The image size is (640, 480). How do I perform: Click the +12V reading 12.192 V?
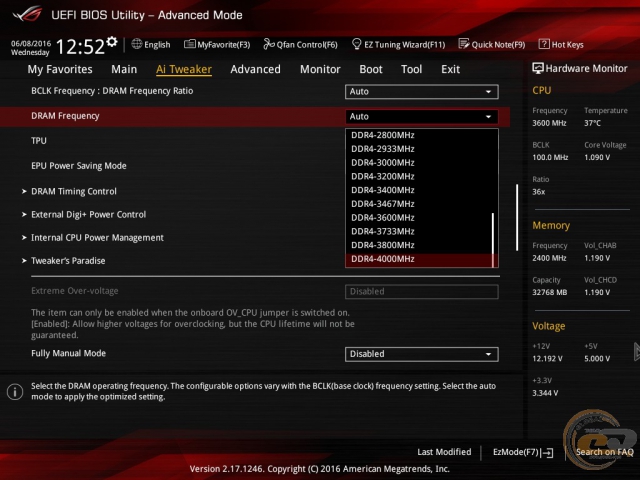tap(547, 359)
